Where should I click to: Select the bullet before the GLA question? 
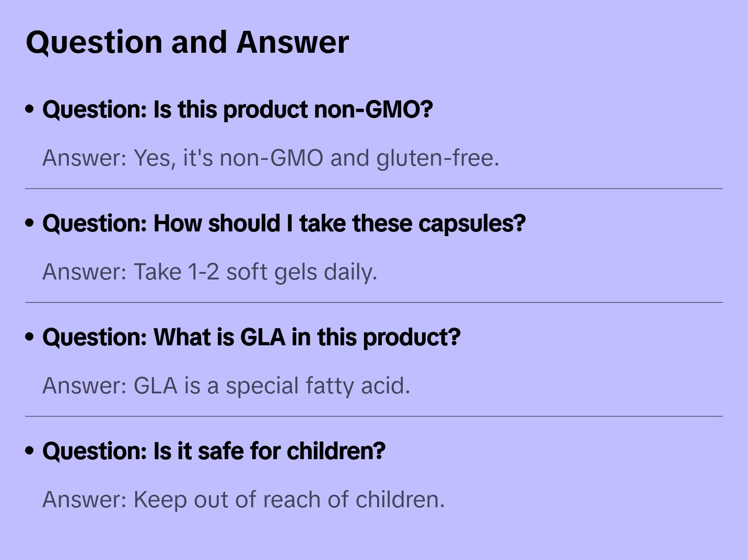click(x=30, y=337)
